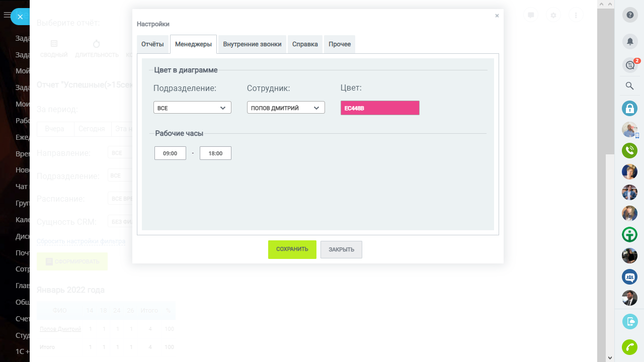Image resolution: width=644 pixels, height=362 pixels.
Task: Click the green phone call icon
Action: point(630,150)
